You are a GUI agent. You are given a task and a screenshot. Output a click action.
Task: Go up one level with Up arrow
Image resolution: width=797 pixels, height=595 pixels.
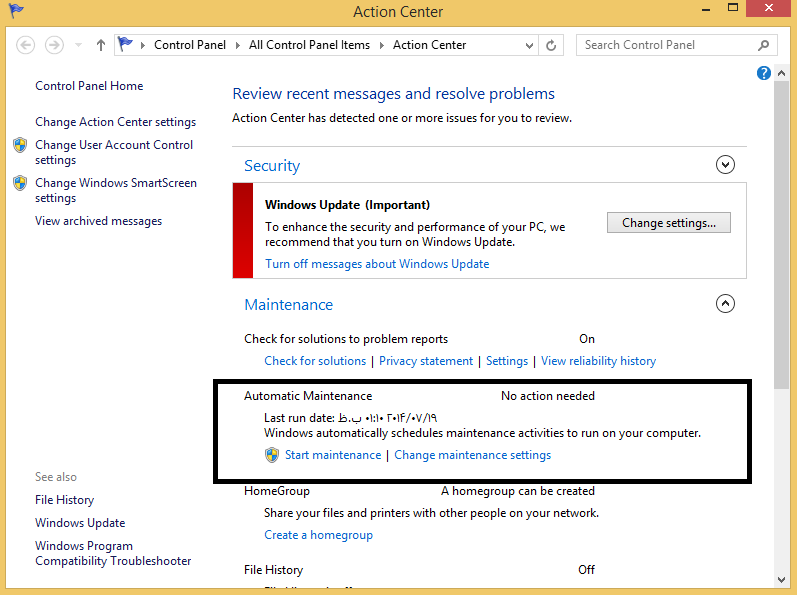tap(101, 45)
